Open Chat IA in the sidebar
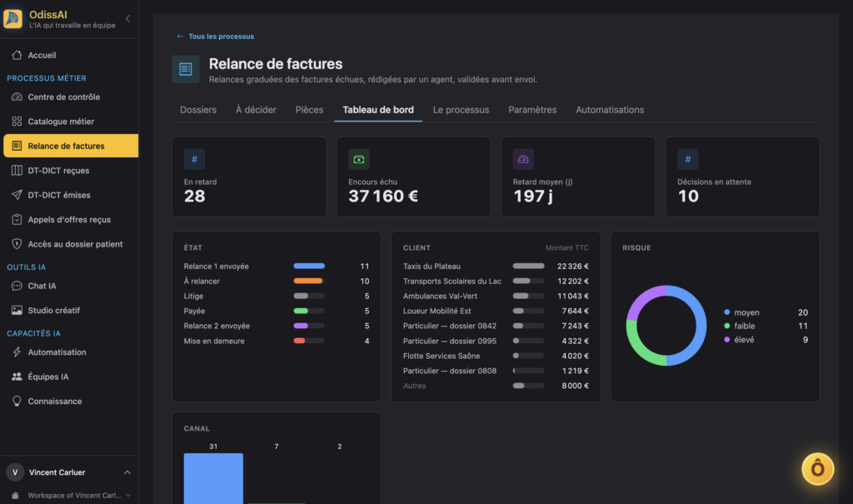This screenshot has width=853, height=504. [x=70, y=286]
